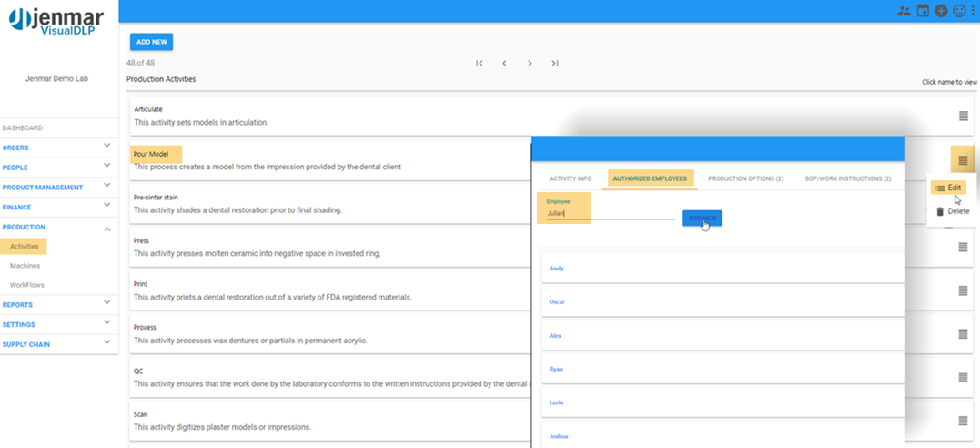Expand the ORDERS sidebar section
The width and height of the screenshot is (980, 448).
[106, 145]
